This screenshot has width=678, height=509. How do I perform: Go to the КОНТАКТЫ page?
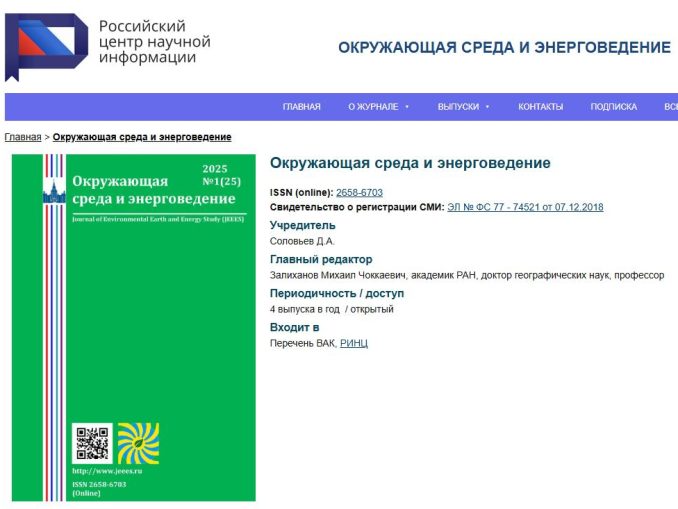(540, 107)
